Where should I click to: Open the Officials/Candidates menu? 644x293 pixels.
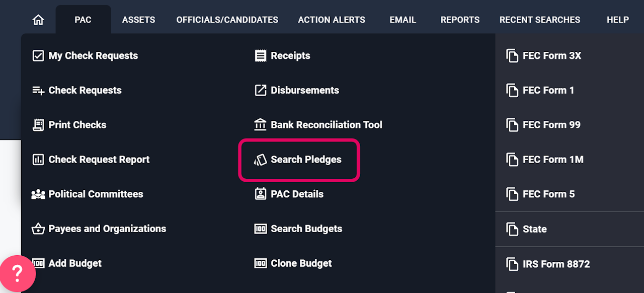point(227,20)
